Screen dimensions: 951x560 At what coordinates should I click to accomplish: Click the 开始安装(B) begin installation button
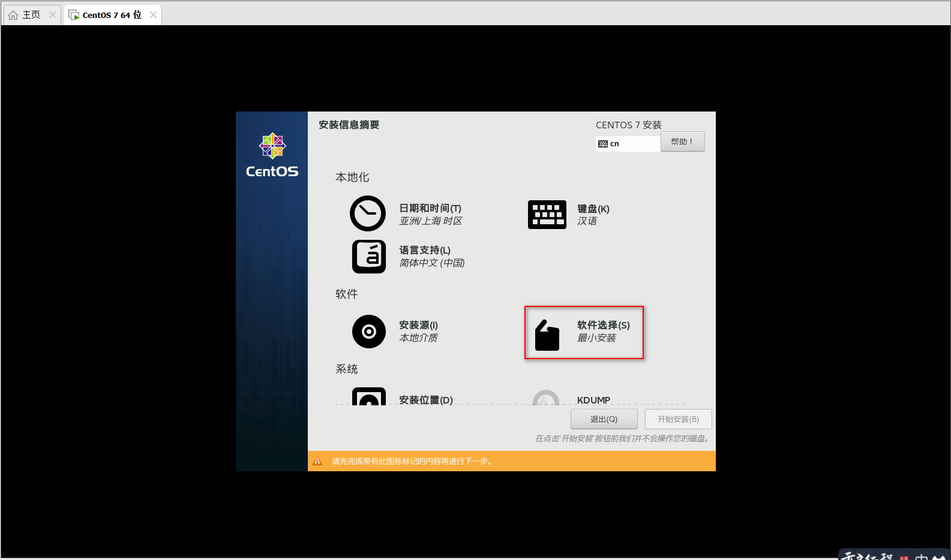pyautogui.click(x=679, y=419)
